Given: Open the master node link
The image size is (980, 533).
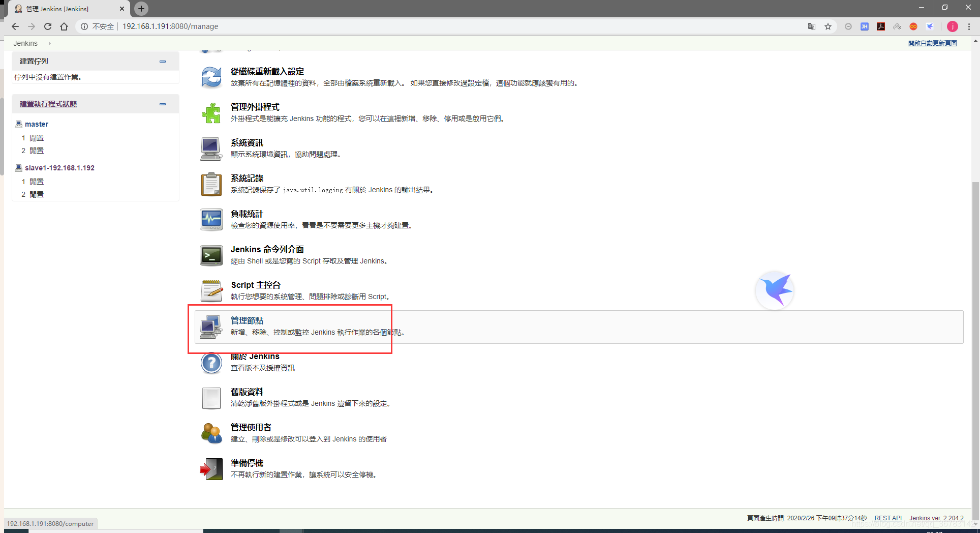Looking at the screenshot, I should coord(37,124).
